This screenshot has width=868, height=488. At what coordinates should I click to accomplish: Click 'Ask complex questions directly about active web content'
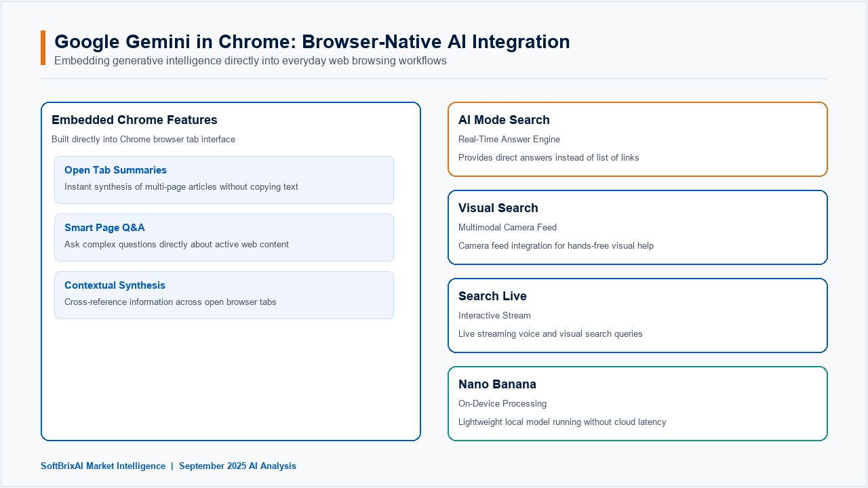click(x=176, y=245)
